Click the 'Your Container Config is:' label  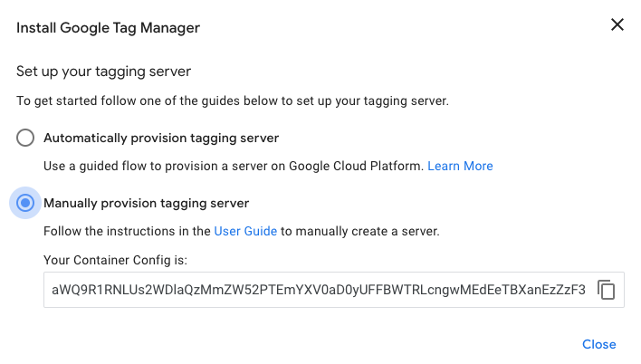point(115,260)
